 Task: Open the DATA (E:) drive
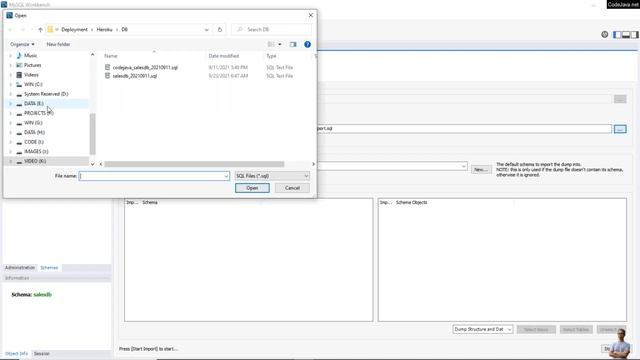(x=33, y=104)
